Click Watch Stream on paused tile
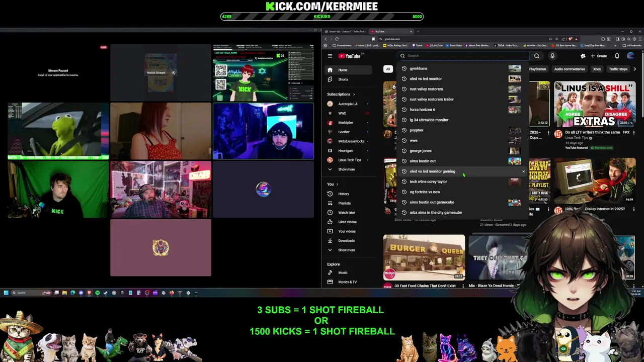The width and height of the screenshot is (644, 362). pyautogui.click(x=161, y=72)
